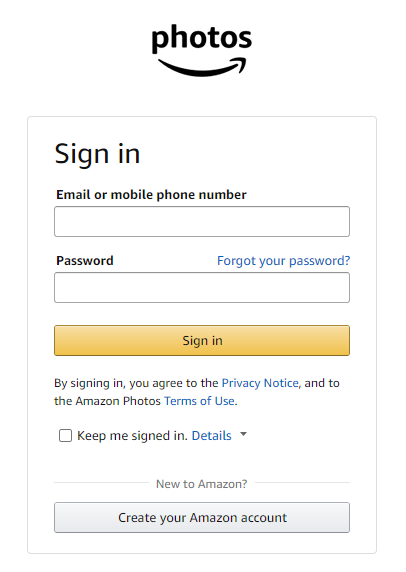Click the New to Amazon? divider text

pyautogui.click(x=202, y=484)
